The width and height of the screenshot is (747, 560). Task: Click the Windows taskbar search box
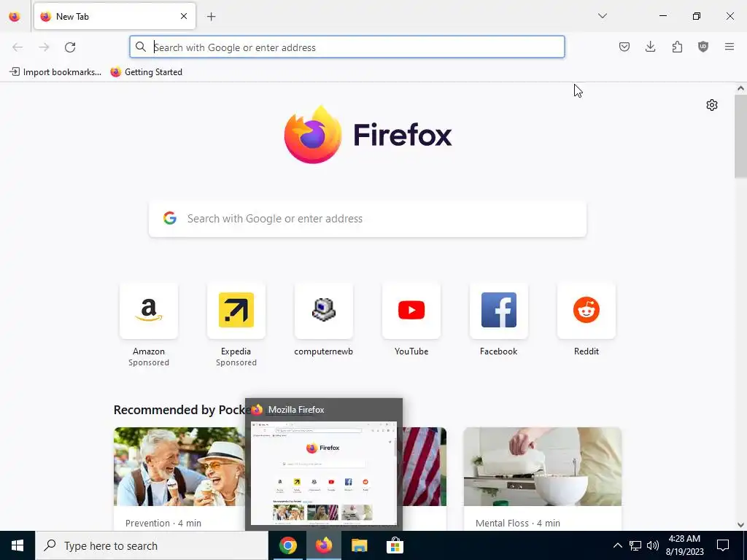coord(152,545)
